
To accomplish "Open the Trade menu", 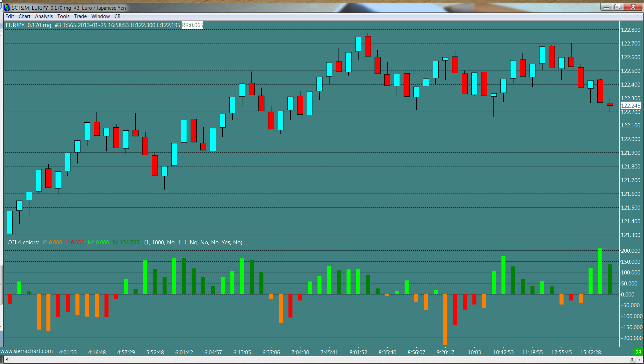I will (80, 16).
